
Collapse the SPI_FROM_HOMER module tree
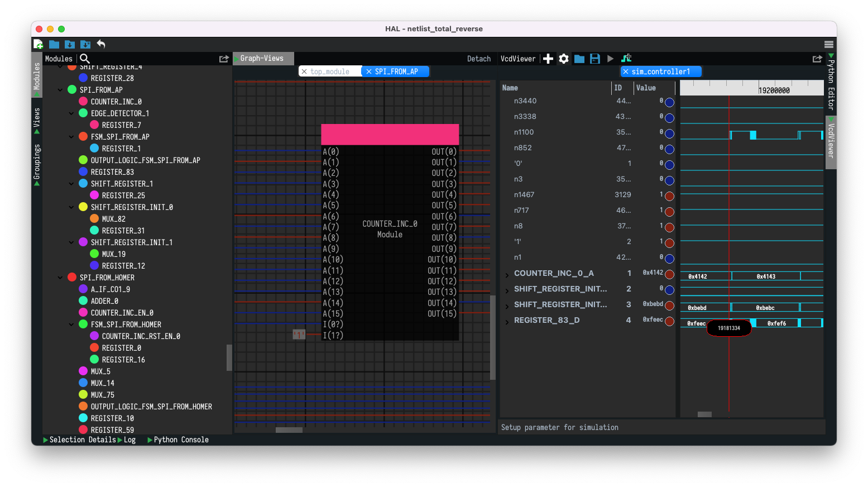pyautogui.click(x=60, y=278)
